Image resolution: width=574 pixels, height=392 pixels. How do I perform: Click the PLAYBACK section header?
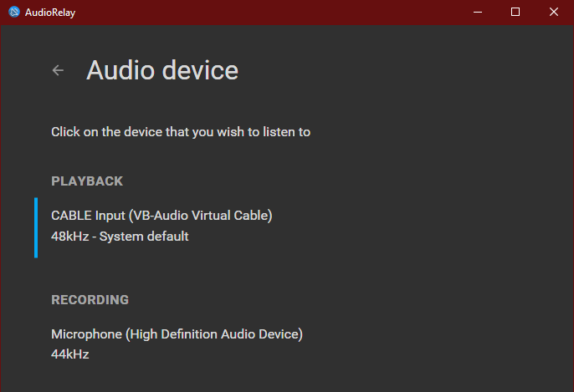click(87, 181)
